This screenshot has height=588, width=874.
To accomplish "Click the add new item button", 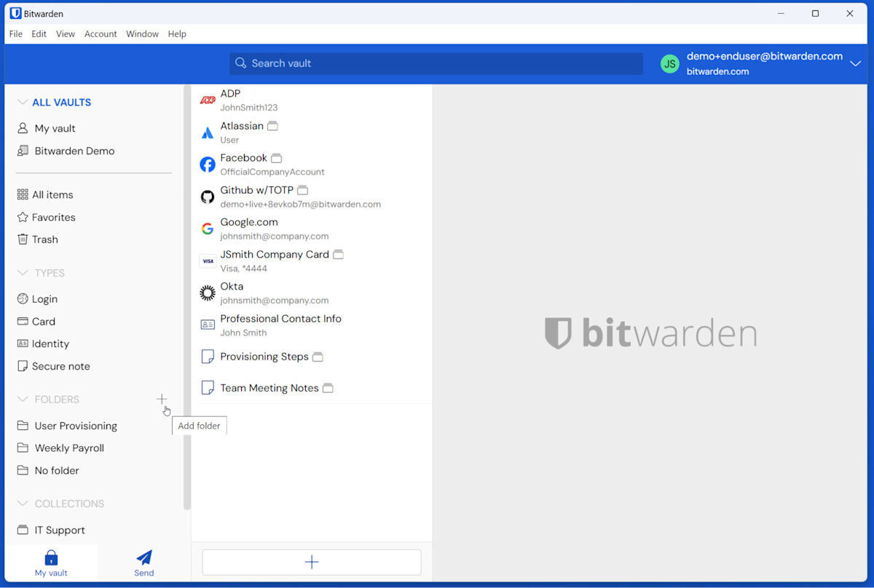I will coord(312,562).
